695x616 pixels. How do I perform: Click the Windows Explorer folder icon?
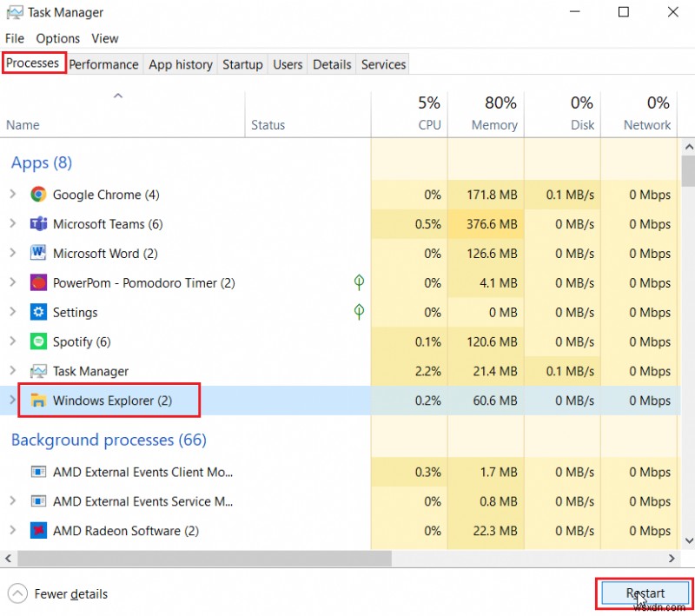point(38,401)
